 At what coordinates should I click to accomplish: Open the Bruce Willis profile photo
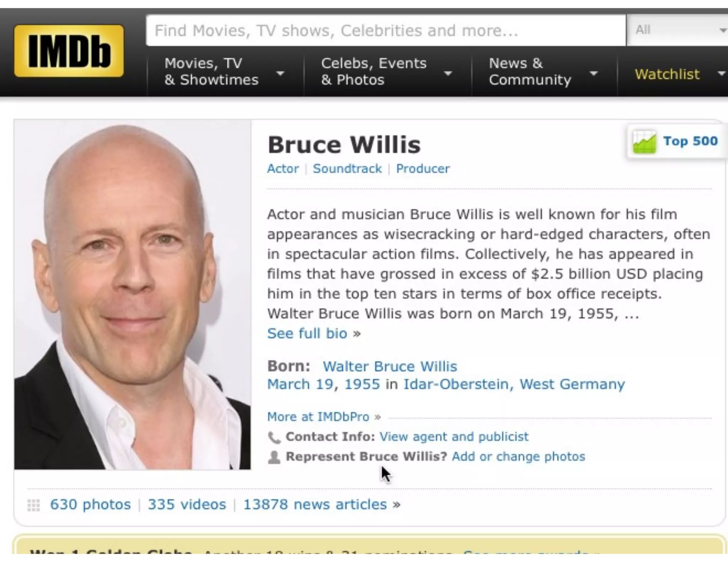[133, 295]
